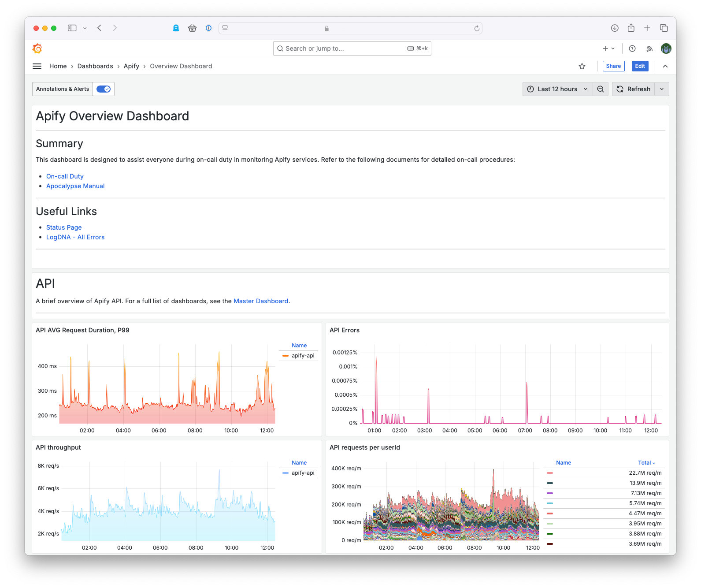Click the 3.69M req/m legend row

click(x=604, y=544)
